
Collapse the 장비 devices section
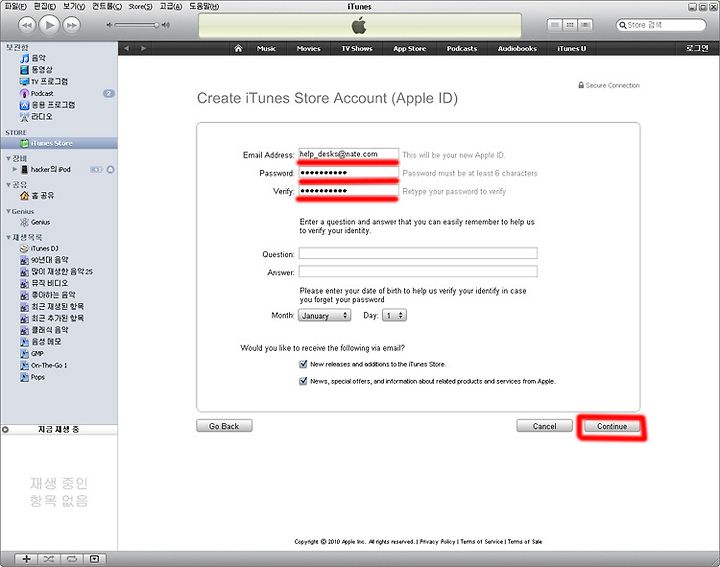(8, 158)
